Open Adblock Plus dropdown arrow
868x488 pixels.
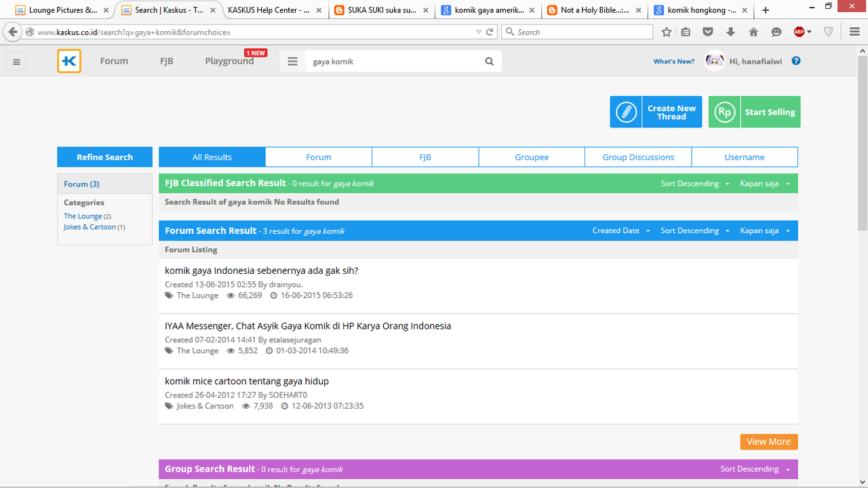tap(809, 32)
